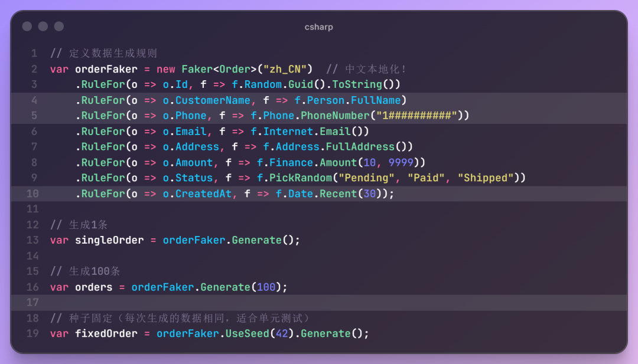Click 'f.Person.FullName' on line 4

(x=347, y=100)
